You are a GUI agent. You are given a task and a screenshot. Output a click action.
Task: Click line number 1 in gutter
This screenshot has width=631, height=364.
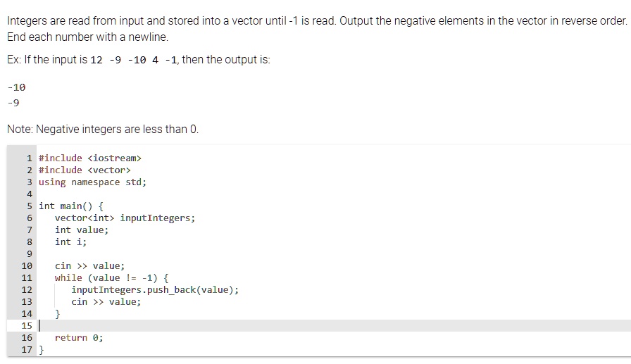(x=28, y=158)
